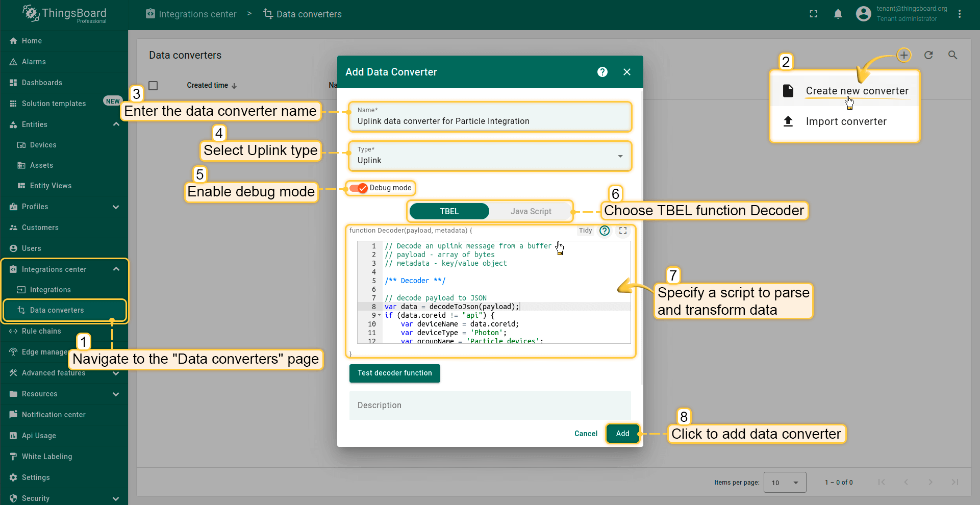Screen dimensions: 980x505
Task: Choose Import converter menu option
Action: tap(846, 121)
